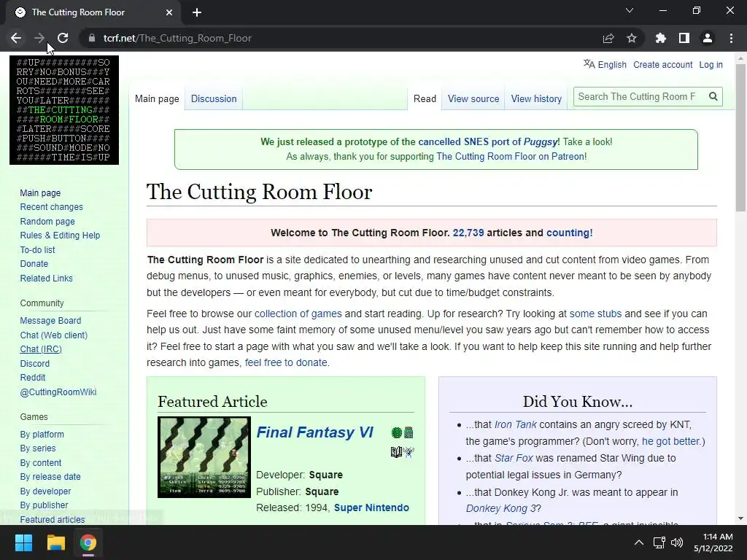Open the browser extensions puzzle icon
The image size is (747, 560).
(660, 38)
